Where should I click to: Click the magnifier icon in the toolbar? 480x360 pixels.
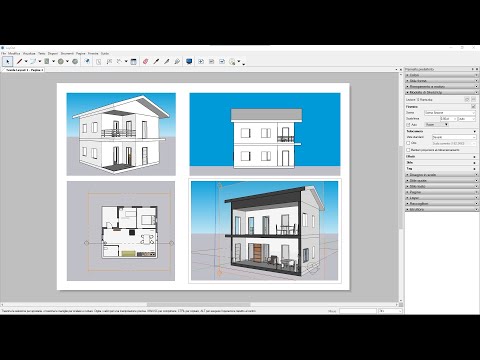(x=232, y=62)
